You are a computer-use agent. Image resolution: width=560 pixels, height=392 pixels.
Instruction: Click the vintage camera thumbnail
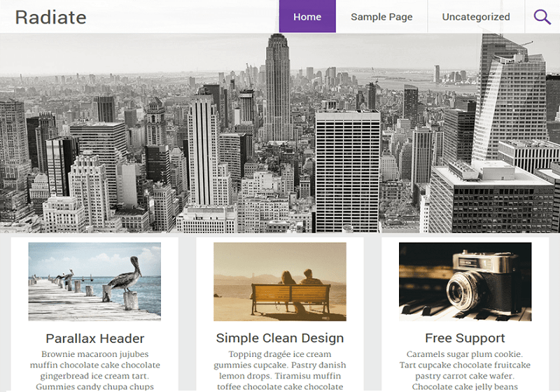click(x=465, y=281)
